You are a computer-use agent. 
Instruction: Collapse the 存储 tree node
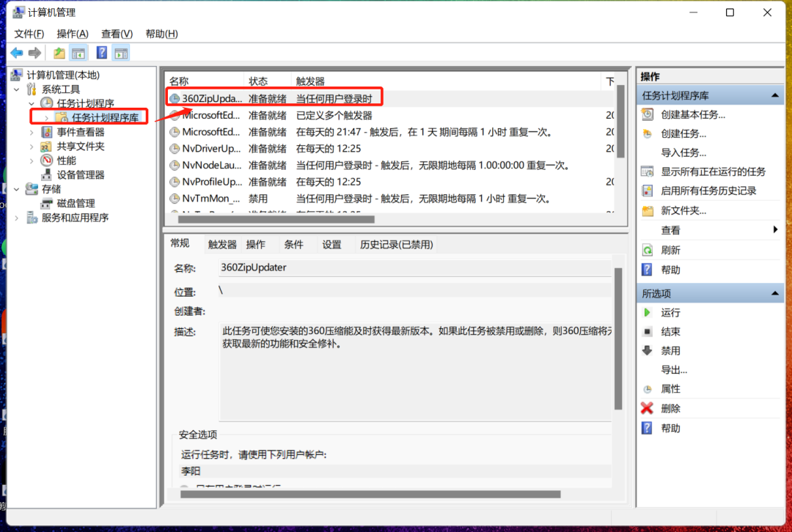pyautogui.click(x=17, y=189)
